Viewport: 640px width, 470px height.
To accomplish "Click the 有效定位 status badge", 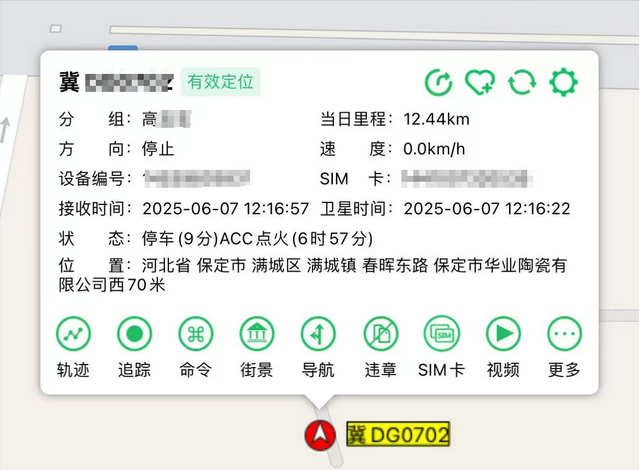I will pyautogui.click(x=223, y=82).
